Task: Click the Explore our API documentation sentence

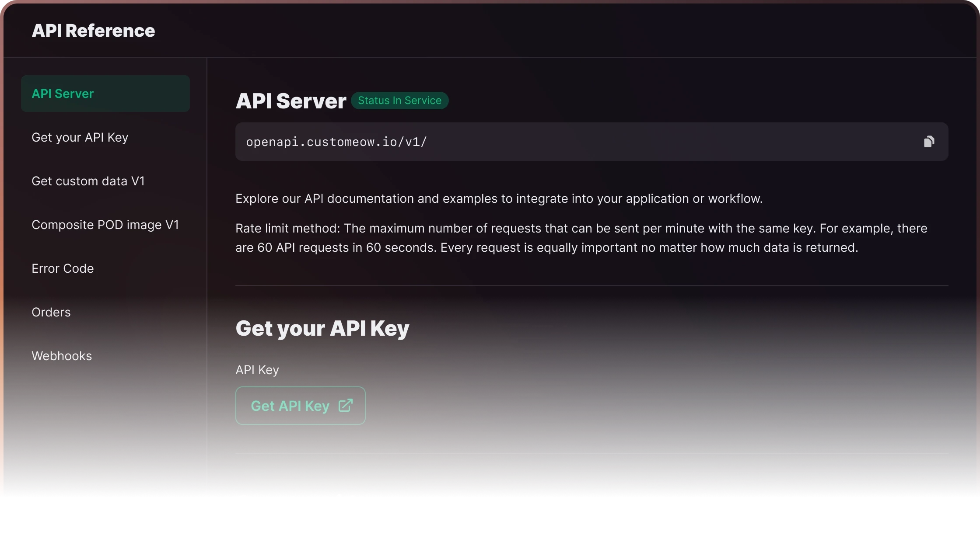Action: click(499, 198)
